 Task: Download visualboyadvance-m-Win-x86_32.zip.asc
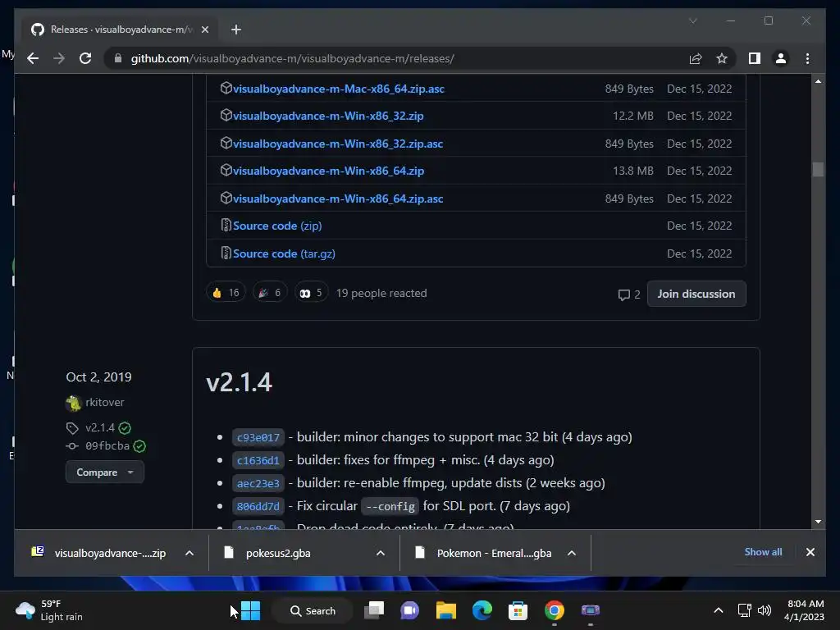pyautogui.click(x=337, y=144)
